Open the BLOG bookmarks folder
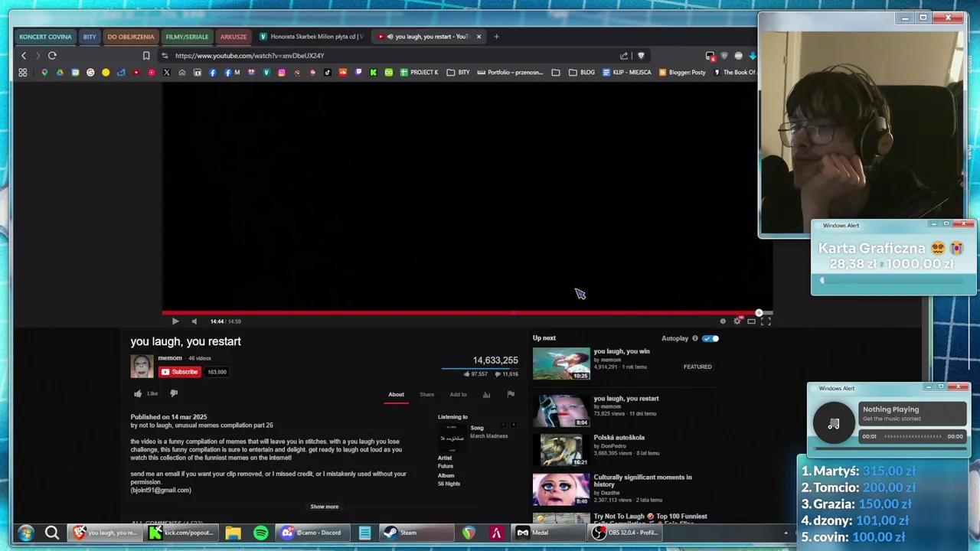 coord(581,73)
